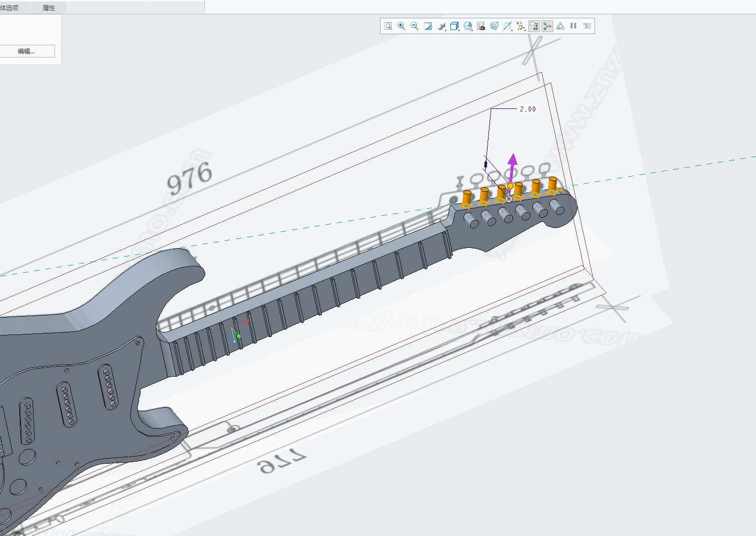Toggle the Spin Center display

(x=547, y=26)
